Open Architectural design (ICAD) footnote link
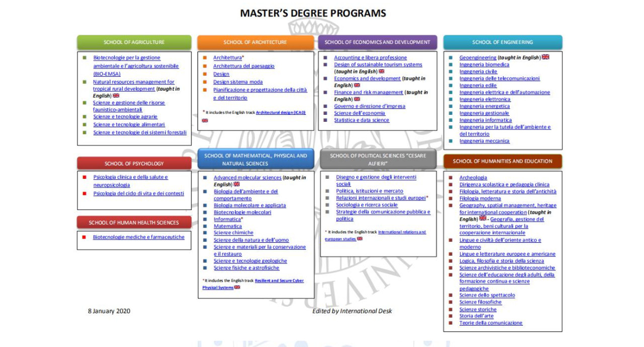Viewport: 644px width, 347px height. 280,112
